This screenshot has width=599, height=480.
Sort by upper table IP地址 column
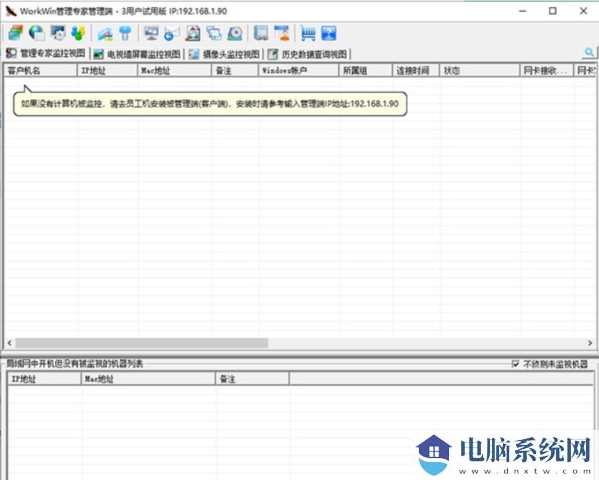(x=107, y=70)
